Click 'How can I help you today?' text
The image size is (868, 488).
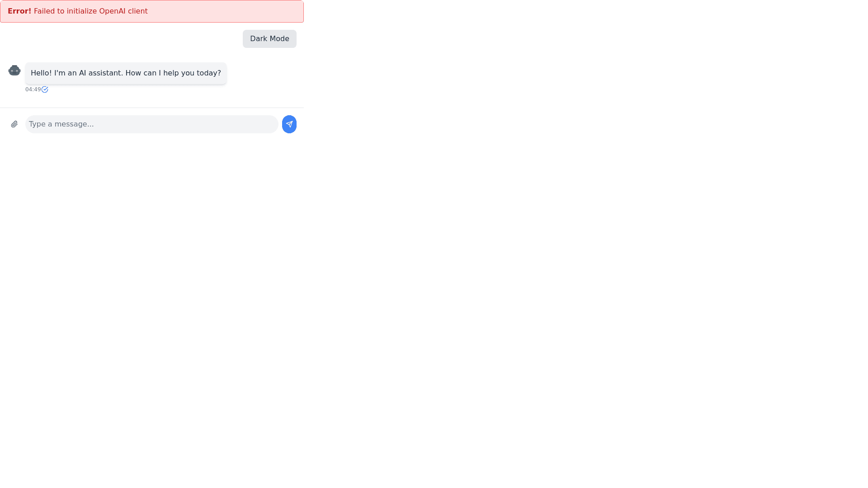173,73
